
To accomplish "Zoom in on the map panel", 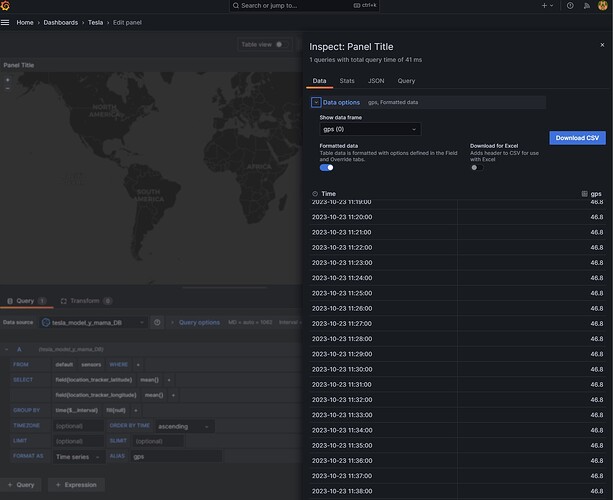I will [x=8, y=79].
